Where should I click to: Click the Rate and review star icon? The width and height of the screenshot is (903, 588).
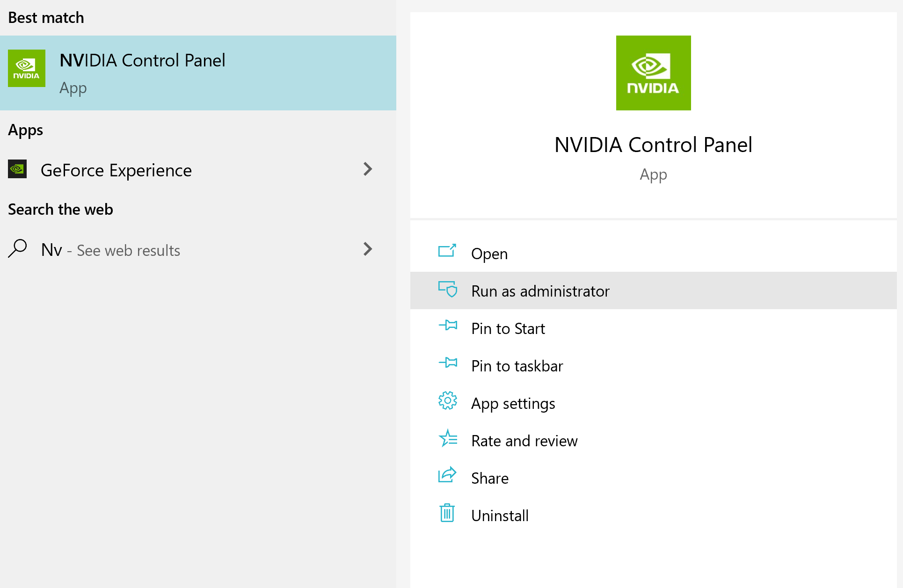click(448, 438)
